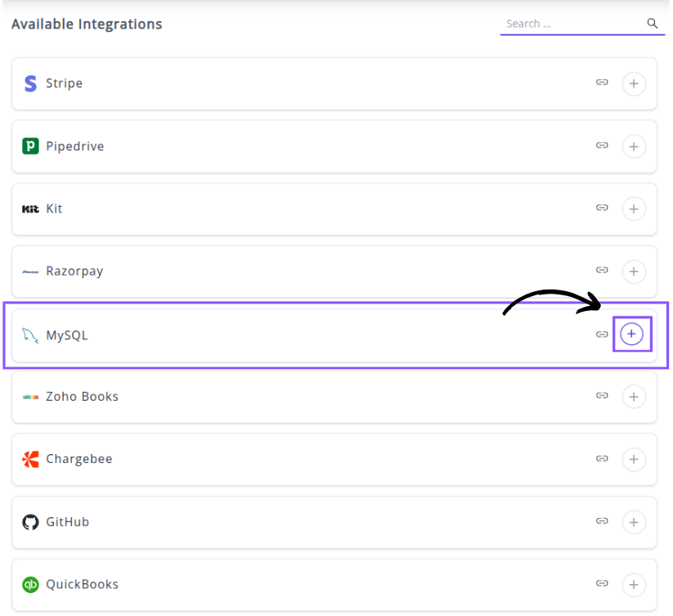The height and width of the screenshot is (616, 673).
Task: Open the Razorpay link icon
Action: point(602,271)
